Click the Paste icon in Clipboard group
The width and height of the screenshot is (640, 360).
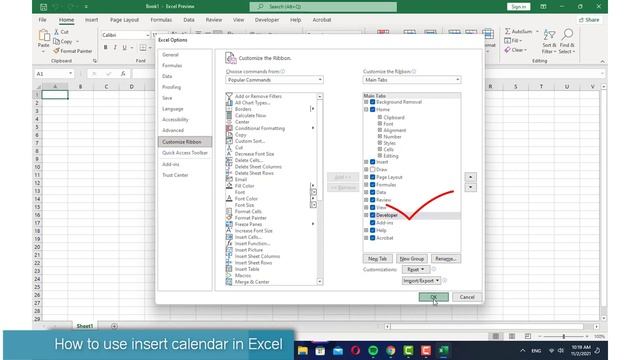(x=44, y=36)
